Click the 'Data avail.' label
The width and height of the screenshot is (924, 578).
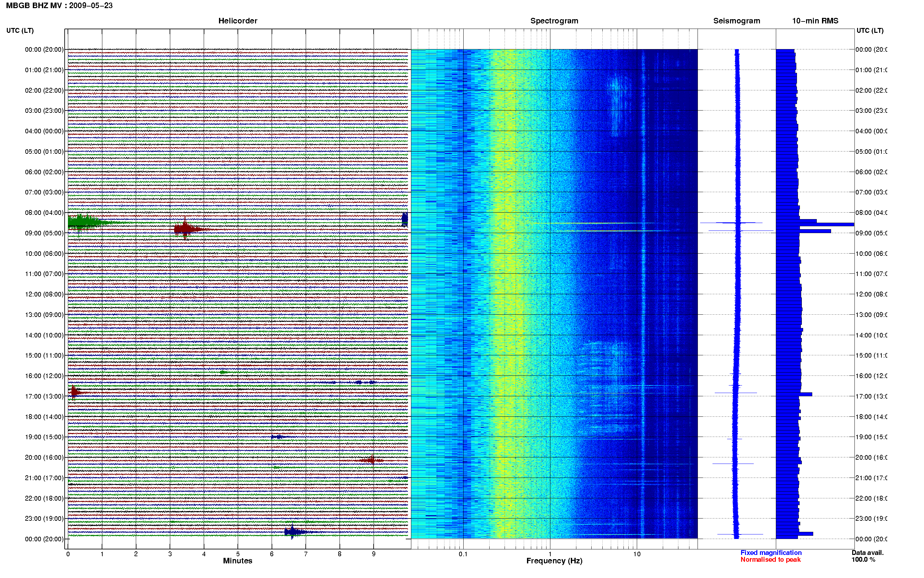867,553
